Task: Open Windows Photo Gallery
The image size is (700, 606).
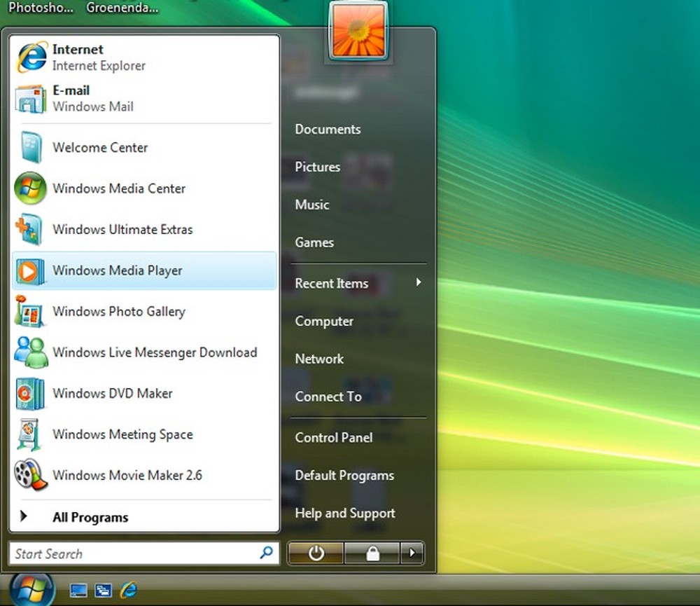Action: 119,312
